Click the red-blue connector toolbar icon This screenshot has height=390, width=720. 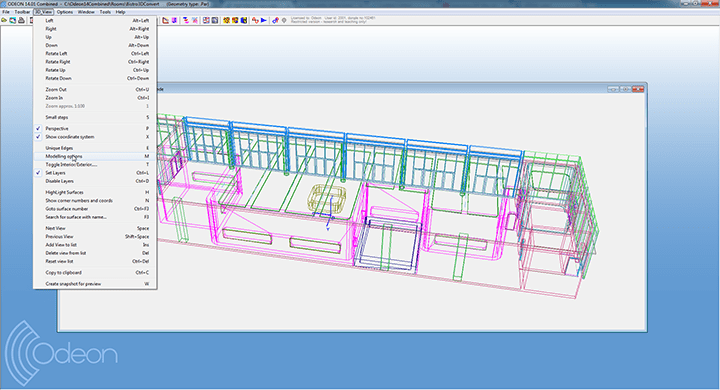[x=275, y=20]
